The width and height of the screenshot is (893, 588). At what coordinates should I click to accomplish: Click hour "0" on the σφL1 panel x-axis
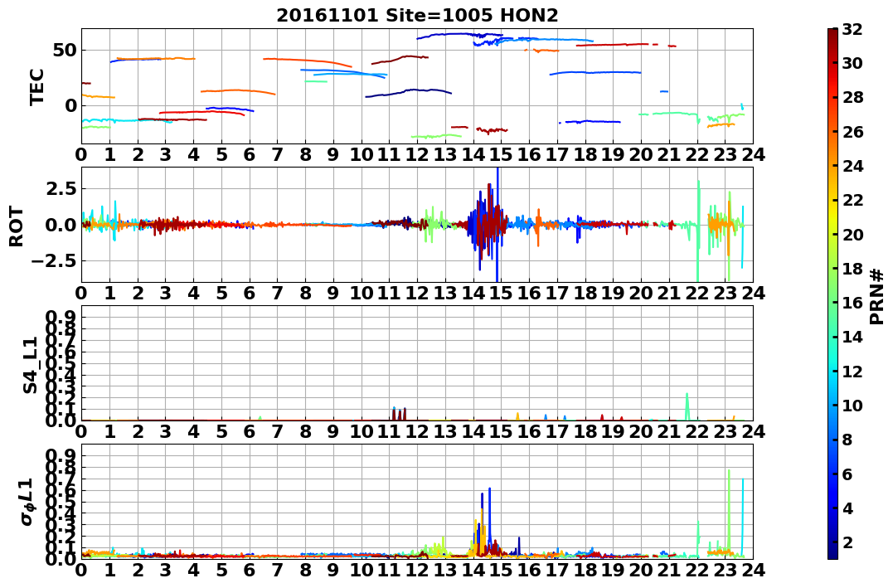(x=81, y=570)
